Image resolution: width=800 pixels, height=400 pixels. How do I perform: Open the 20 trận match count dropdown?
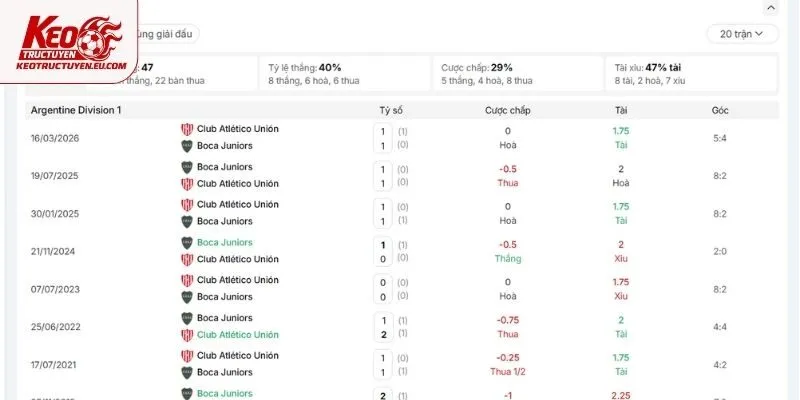[x=742, y=34]
